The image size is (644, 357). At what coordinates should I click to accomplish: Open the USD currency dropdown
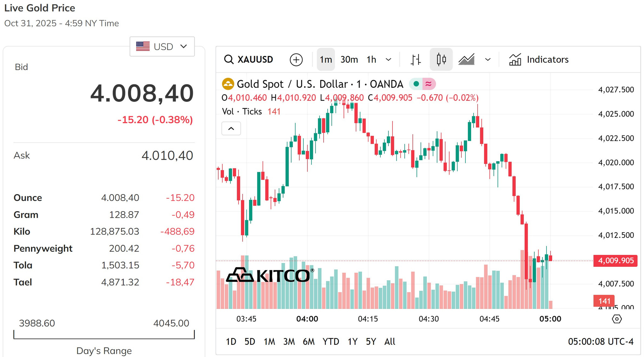(x=162, y=47)
